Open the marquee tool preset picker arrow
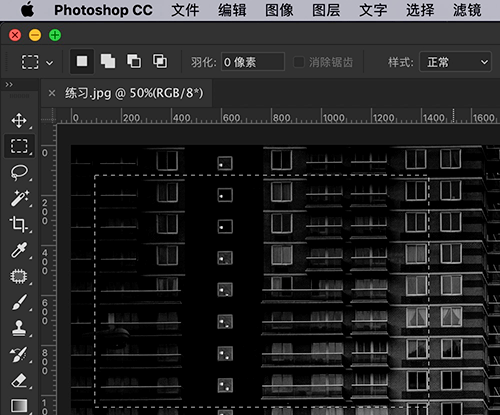This screenshot has height=415, width=500. tap(49, 63)
